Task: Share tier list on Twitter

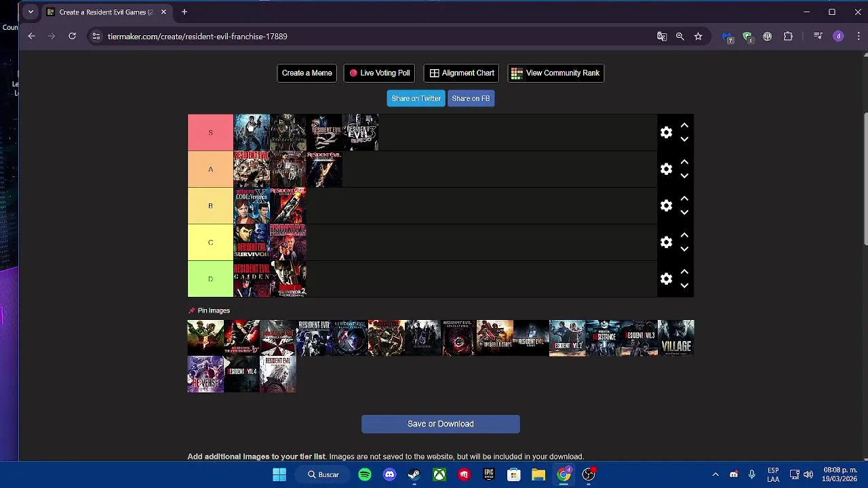Action: click(x=416, y=98)
